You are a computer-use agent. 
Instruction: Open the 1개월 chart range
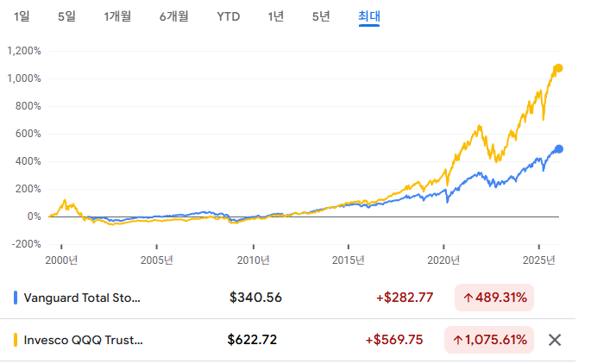[117, 16]
